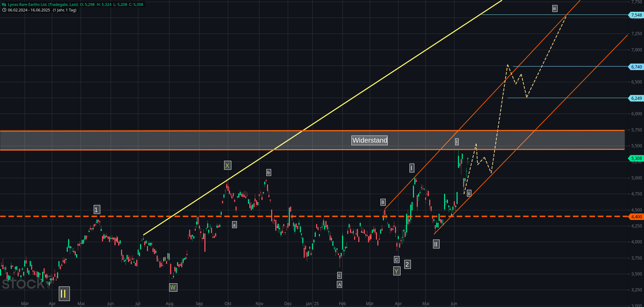Viewport: 644px width, 307px height.
Task: Select the small ii wave label
Action: tap(469, 193)
